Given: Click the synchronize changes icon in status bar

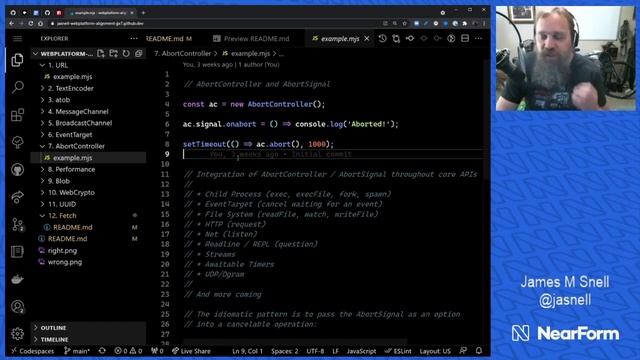Looking at the screenshot, I should click(102, 351).
